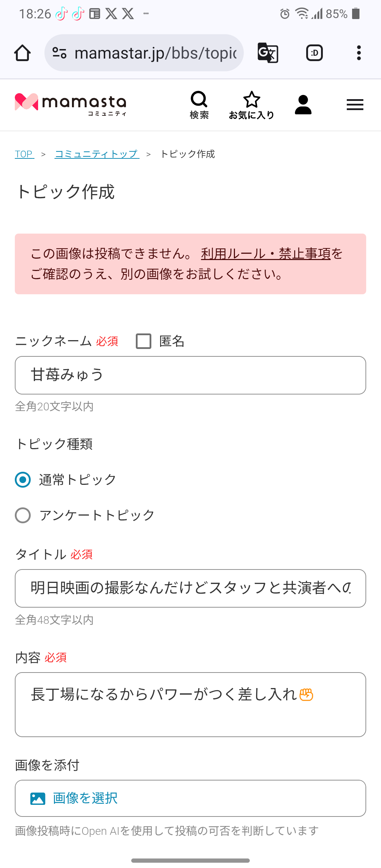Focus the タイトル title input field
The width and height of the screenshot is (381, 868).
click(190, 588)
